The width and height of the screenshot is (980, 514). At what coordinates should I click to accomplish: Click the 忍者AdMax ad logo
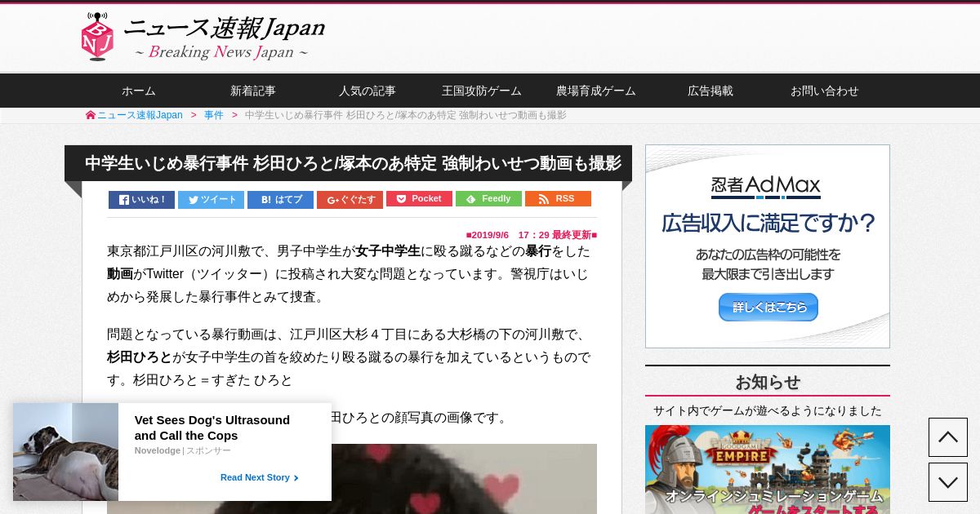(766, 187)
